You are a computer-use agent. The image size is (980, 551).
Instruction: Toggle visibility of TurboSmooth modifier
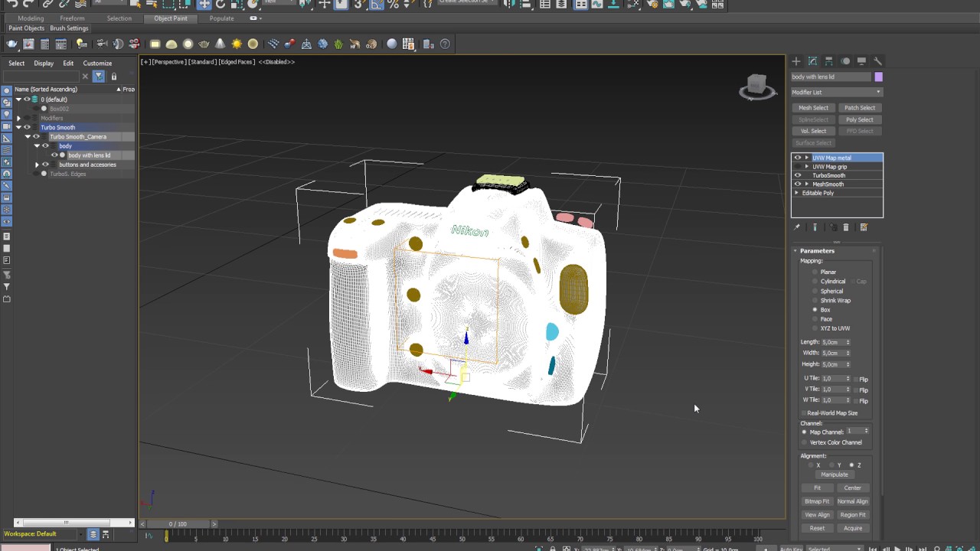(x=798, y=175)
